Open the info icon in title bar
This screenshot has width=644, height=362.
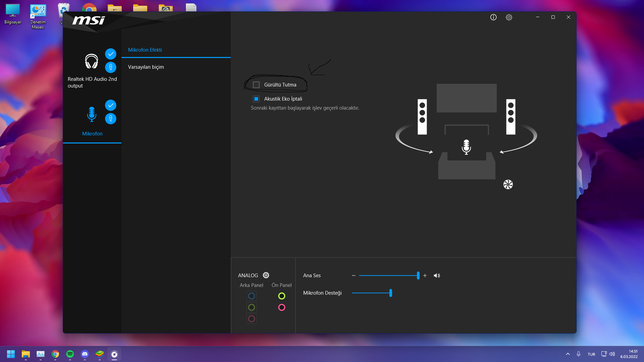point(493,17)
